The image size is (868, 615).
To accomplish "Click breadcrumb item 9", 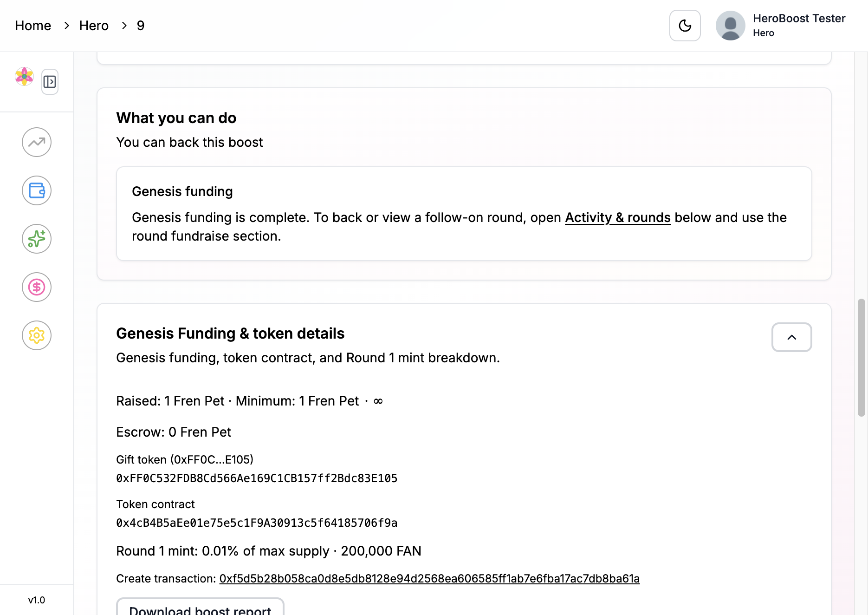I will tap(141, 26).
